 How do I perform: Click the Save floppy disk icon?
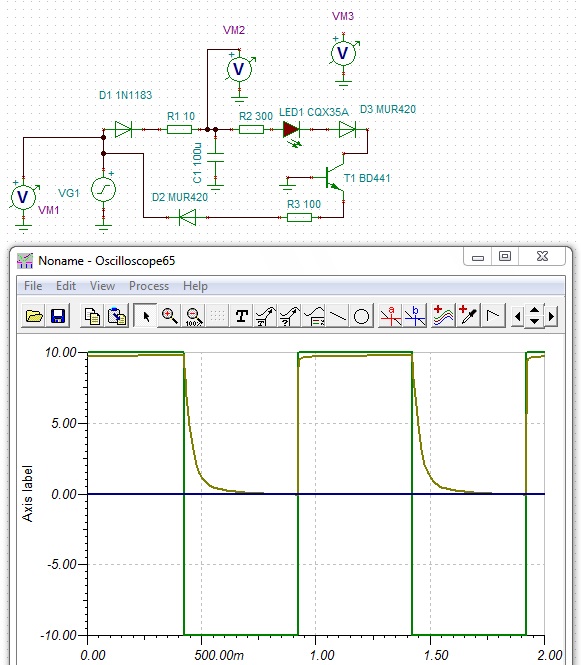pyautogui.click(x=58, y=316)
